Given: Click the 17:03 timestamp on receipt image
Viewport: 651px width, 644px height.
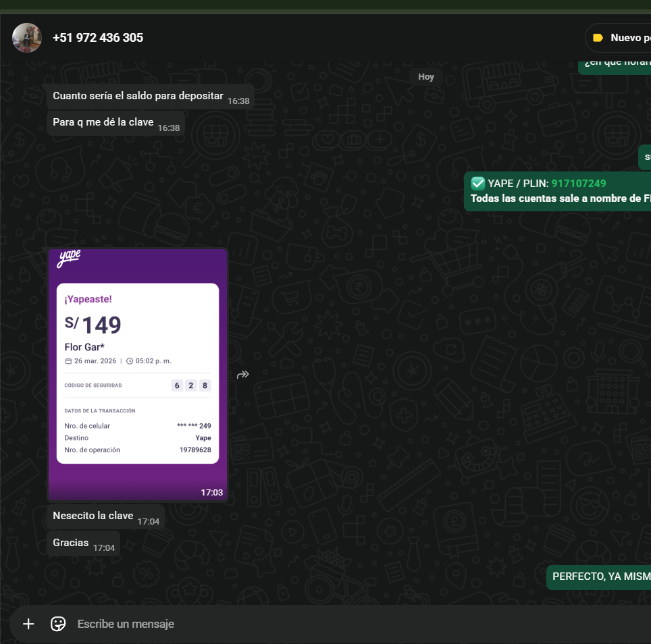Looking at the screenshot, I should (211, 492).
